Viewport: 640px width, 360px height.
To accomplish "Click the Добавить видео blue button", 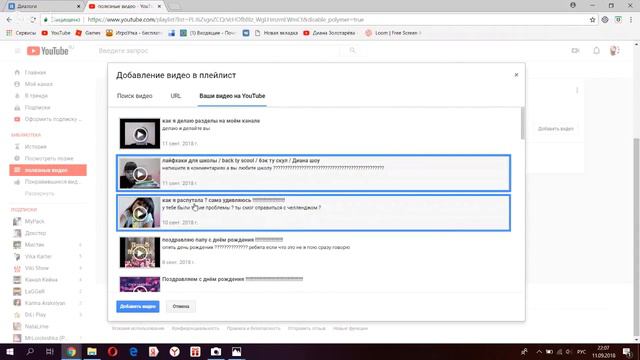I will tap(138, 307).
